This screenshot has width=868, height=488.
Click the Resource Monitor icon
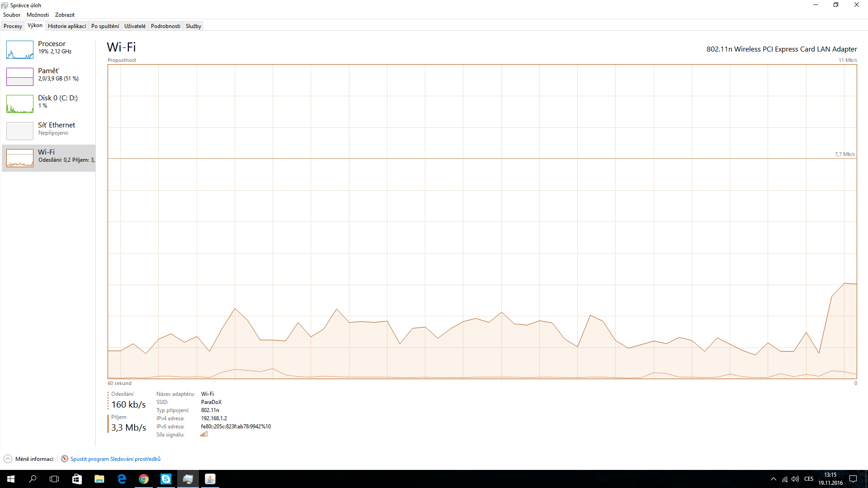coord(65,459)
